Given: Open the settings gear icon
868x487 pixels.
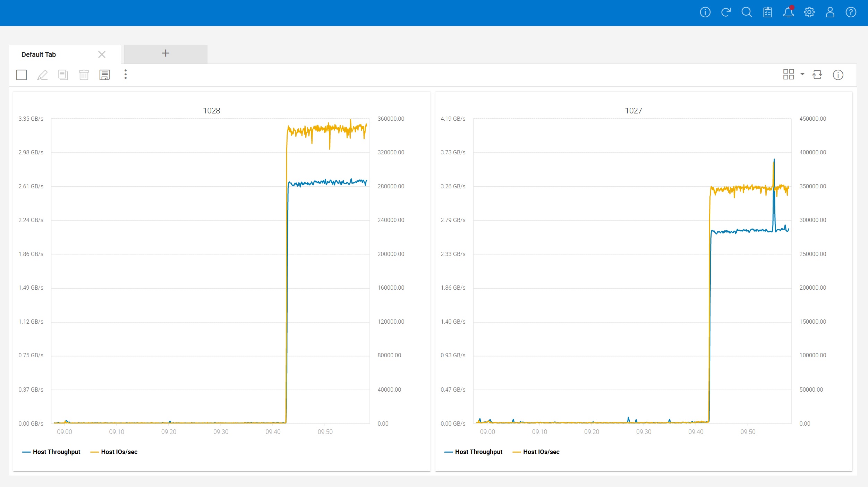Looking at the screenshot, I should click(x=809, y=12).
